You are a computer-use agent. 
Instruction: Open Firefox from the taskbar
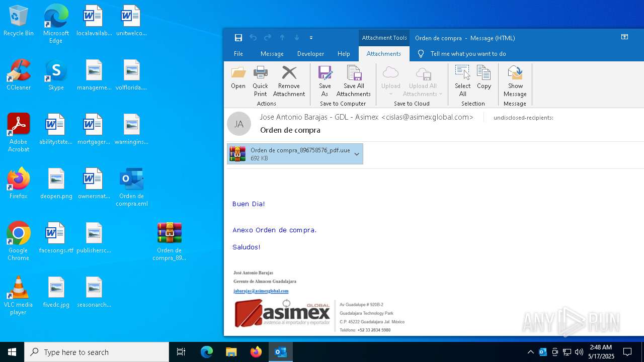(x=256, y=352)
